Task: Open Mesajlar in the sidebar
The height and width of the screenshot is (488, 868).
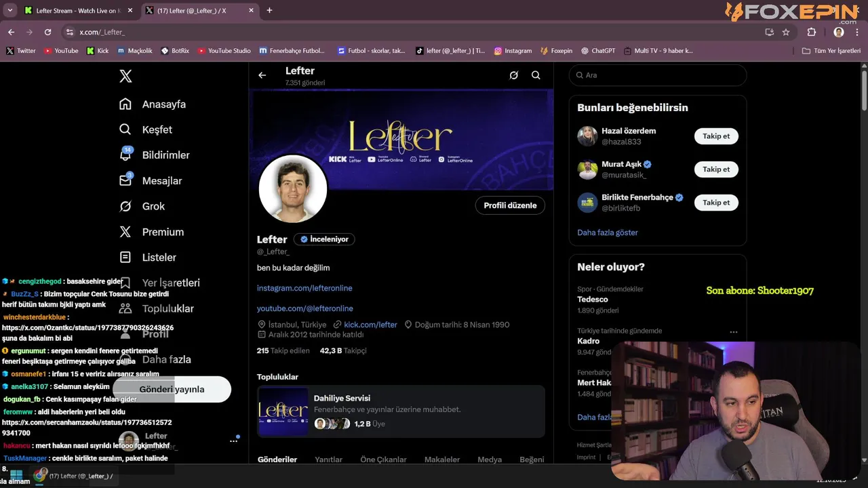Action: click(151, 181)
